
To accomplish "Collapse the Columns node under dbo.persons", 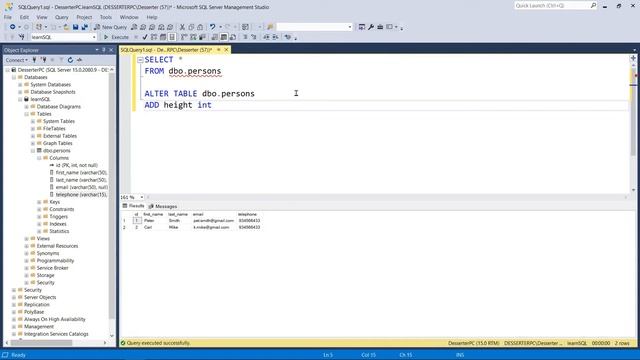I will [x=39, y=158].
